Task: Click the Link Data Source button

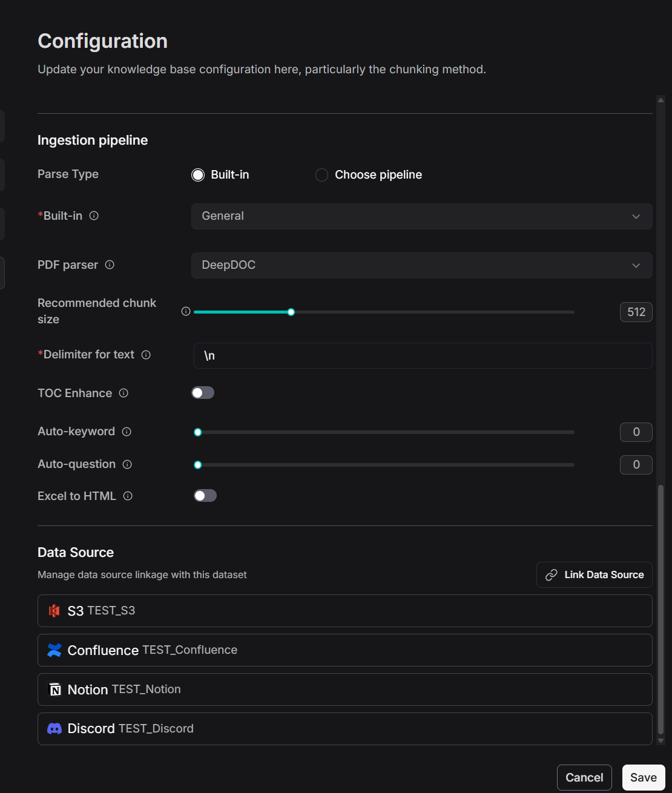Action: pyautogui.click(x=594, y=574)
